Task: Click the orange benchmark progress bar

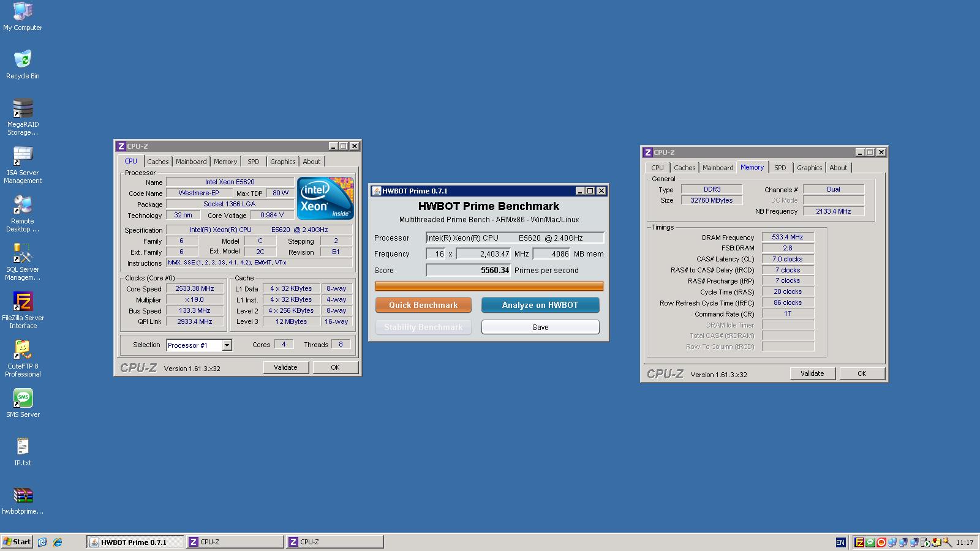Action: coord(489,286)
